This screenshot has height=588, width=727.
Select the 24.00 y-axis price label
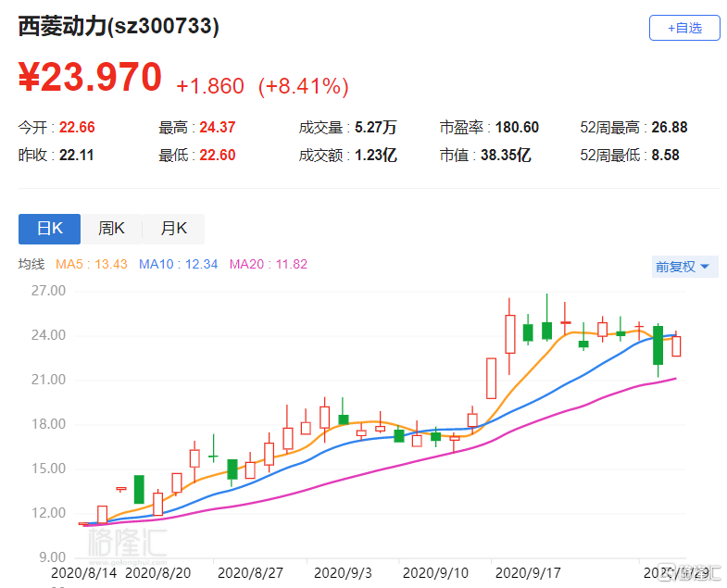(49, 335)
